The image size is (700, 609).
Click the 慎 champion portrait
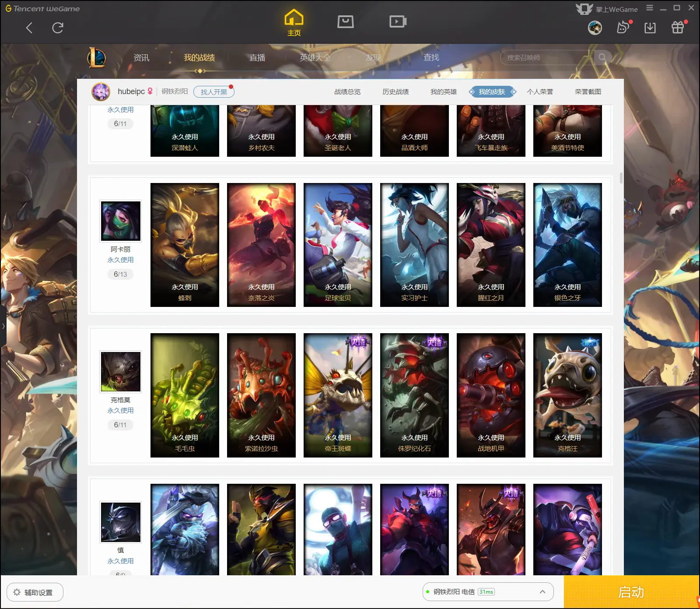coord(121,522)
